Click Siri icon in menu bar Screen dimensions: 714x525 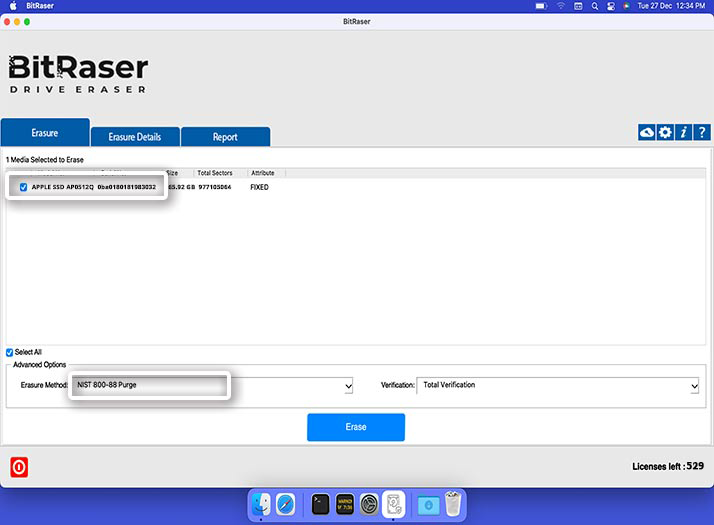tap(627, 6)
